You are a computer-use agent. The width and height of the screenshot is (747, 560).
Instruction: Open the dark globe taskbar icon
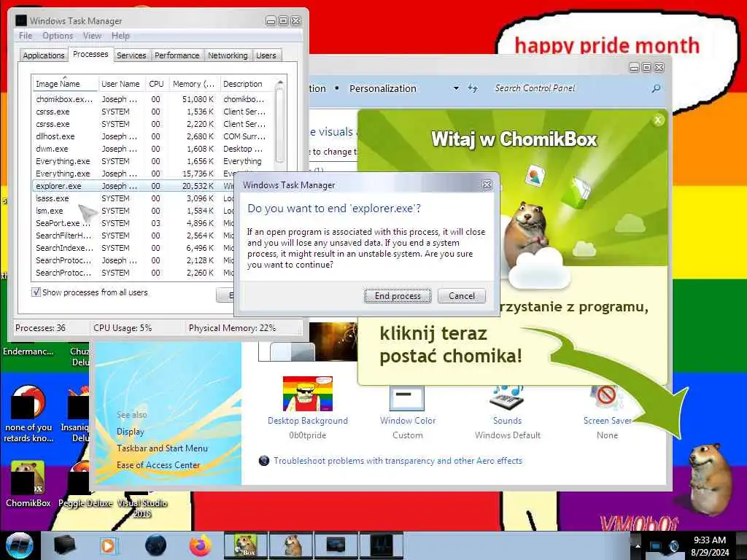click(155, 545)
